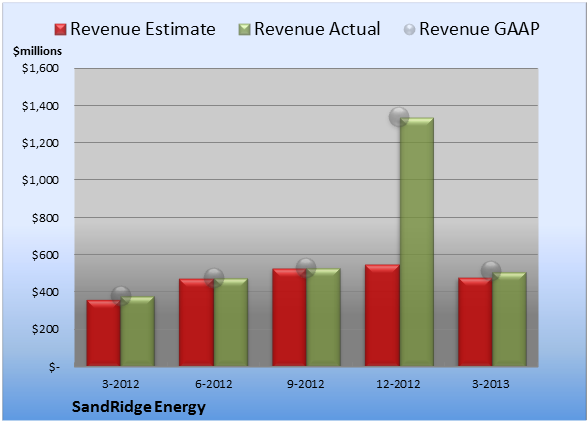This screenshot has width=588, height=422.
Task: Click the '3-2013' quarter label
Action: pos(491,384)
